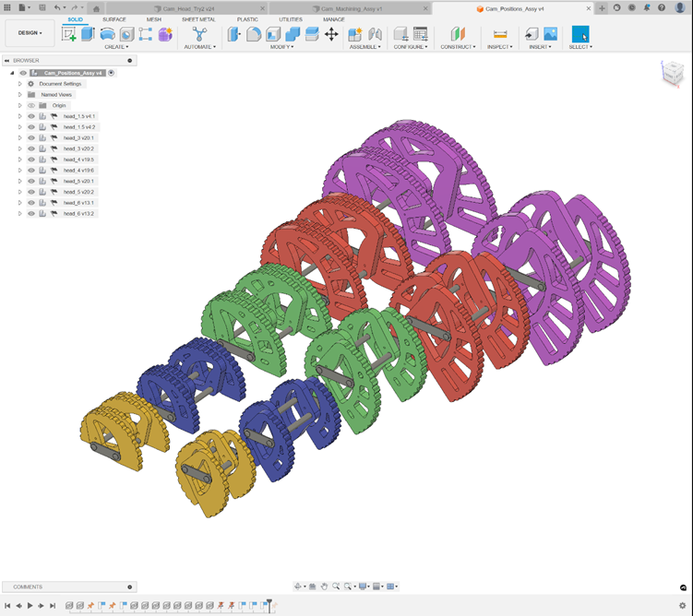This screenshot has height=616, width=693.
Task: Hide head_1.5 v4:1 using its eye icon
Action: coord(30,116)
